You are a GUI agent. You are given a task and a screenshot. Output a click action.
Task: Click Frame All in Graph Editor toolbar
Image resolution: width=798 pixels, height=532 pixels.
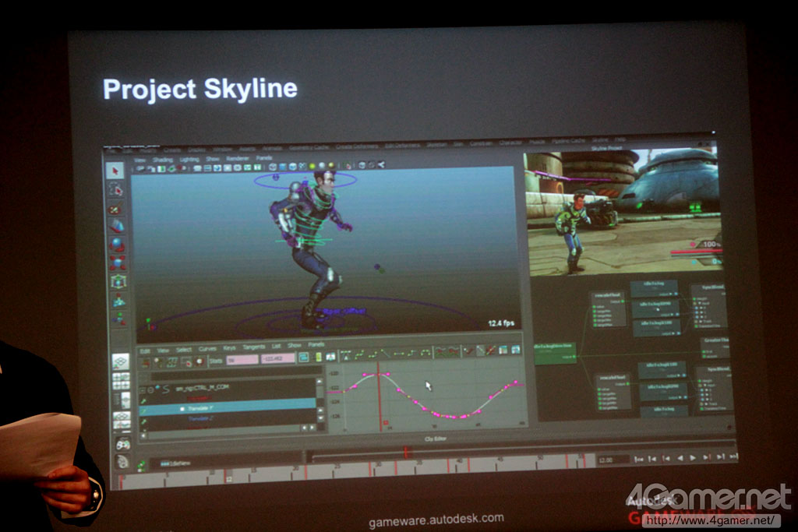(x=304, y=358)
